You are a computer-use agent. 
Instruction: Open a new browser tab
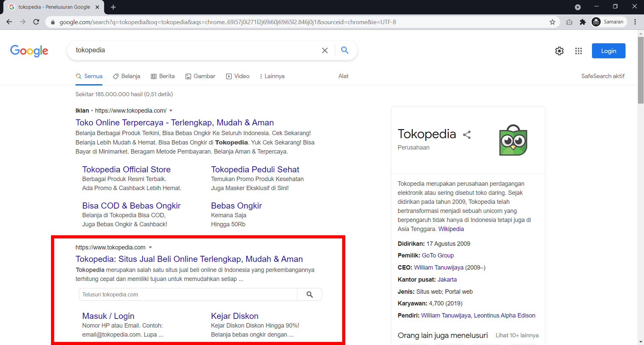pyautogui.click(x=113, y=7)
